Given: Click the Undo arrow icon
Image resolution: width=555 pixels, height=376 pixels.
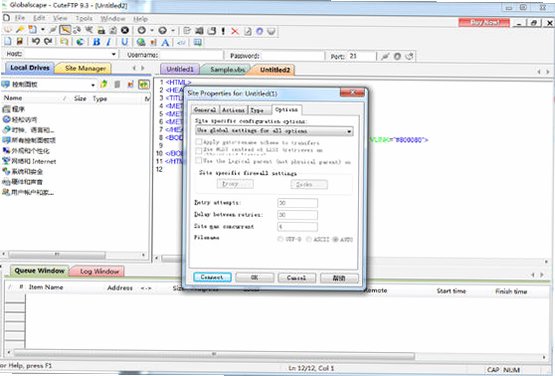Looking at the screenshot, I should (35, 41).
